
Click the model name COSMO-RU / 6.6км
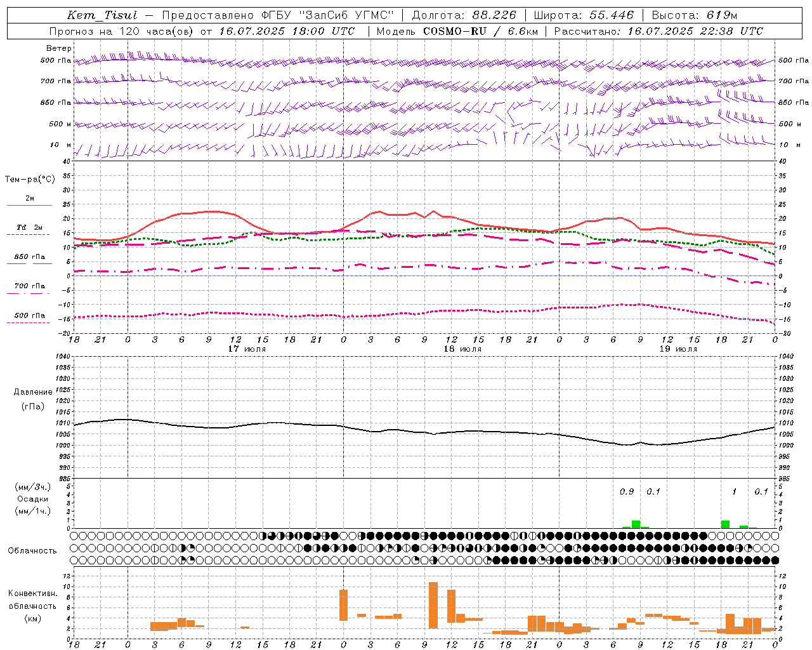click(480, 31)
